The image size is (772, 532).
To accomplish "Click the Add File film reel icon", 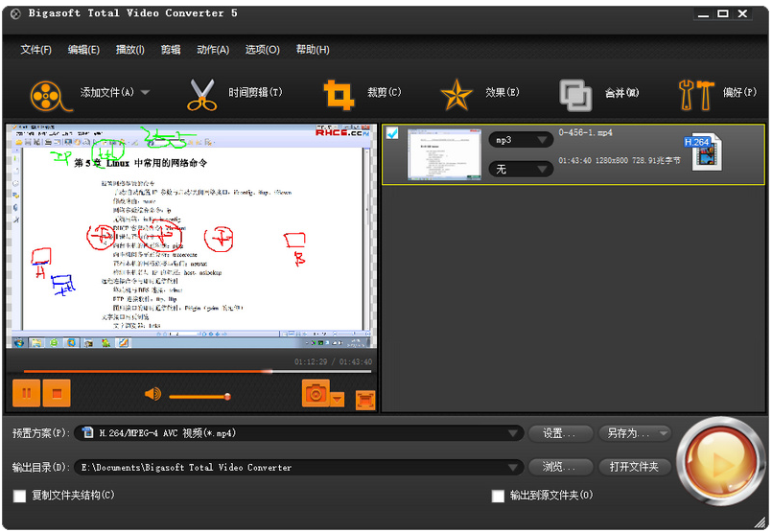I will (51, 96).
